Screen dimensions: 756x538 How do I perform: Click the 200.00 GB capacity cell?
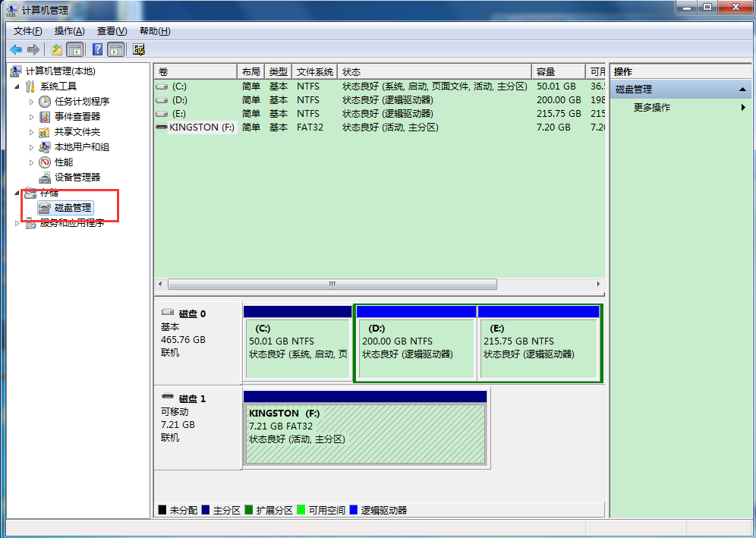pyautogui.click(x=559, y=100)
